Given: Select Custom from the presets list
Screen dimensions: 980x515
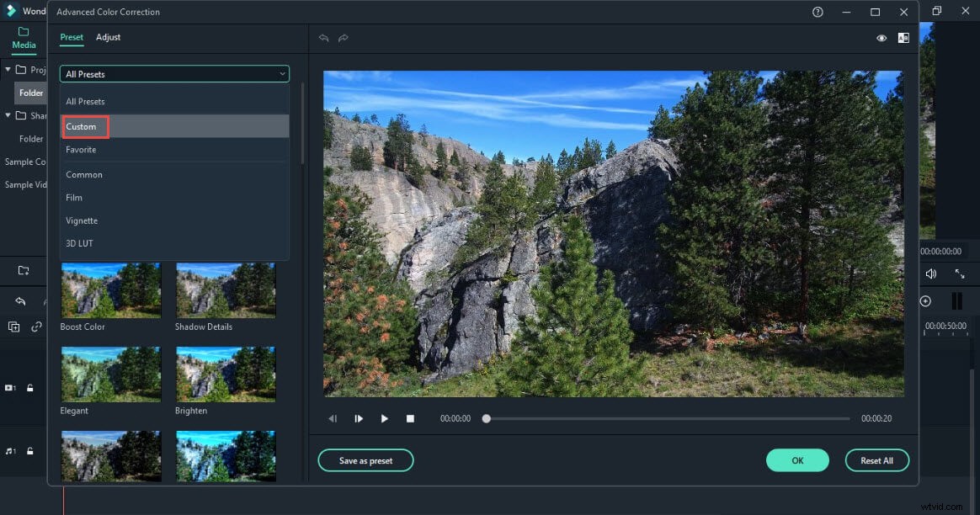Looking at the screenshot, I should pos(84,126).
